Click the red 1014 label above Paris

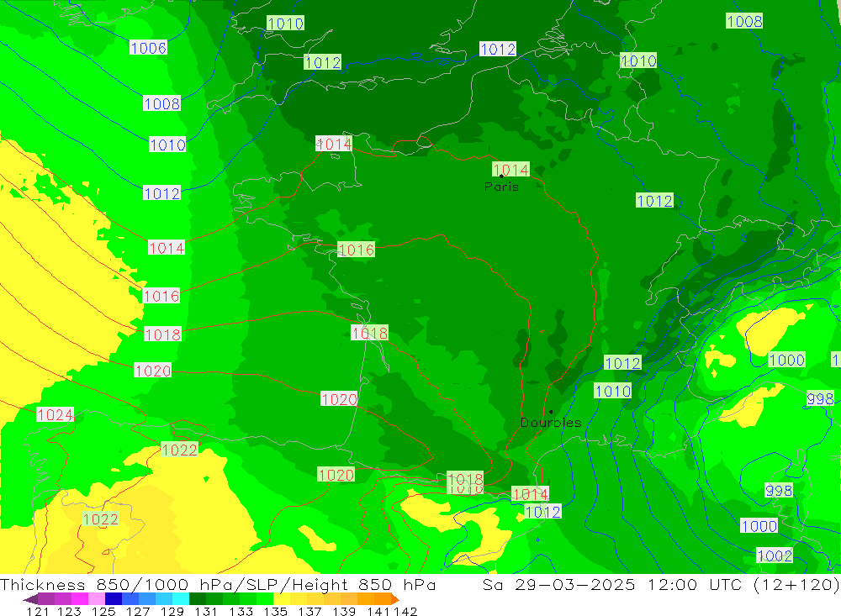[x=510, y=170]
